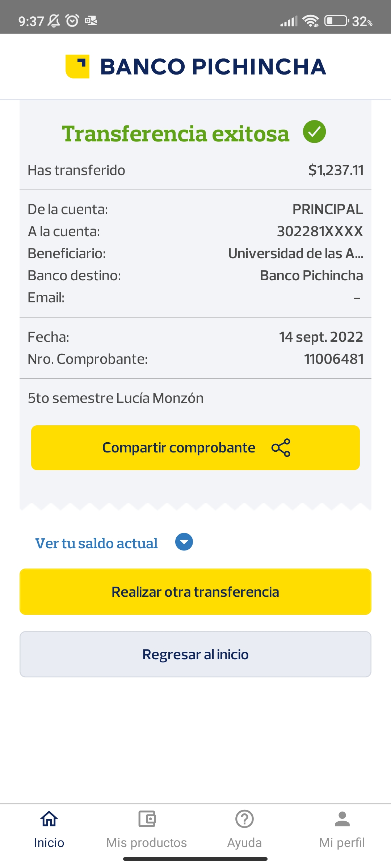This screenshot has height=868, width=391.
Task: Tap the truncated beneficiary name Universidad de las A...
Action: [295, 254]
